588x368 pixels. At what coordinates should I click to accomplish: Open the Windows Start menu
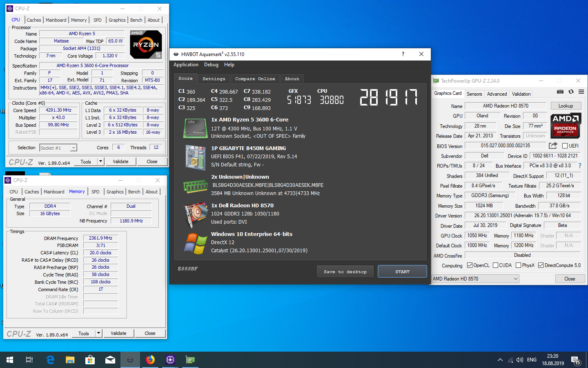click(10, 360)
